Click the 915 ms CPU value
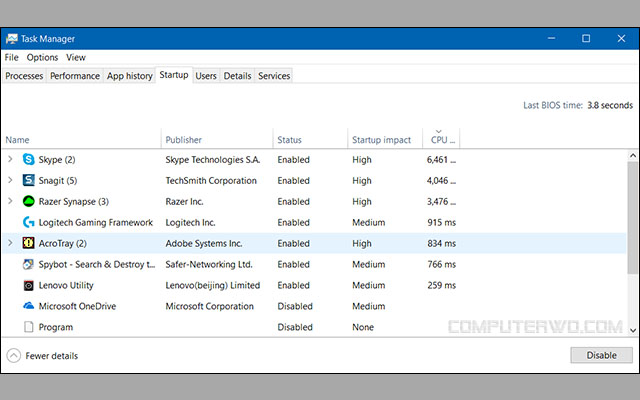The width and height of the screenshot is (640, 400). pyautogui.click(x=442, y=222)
